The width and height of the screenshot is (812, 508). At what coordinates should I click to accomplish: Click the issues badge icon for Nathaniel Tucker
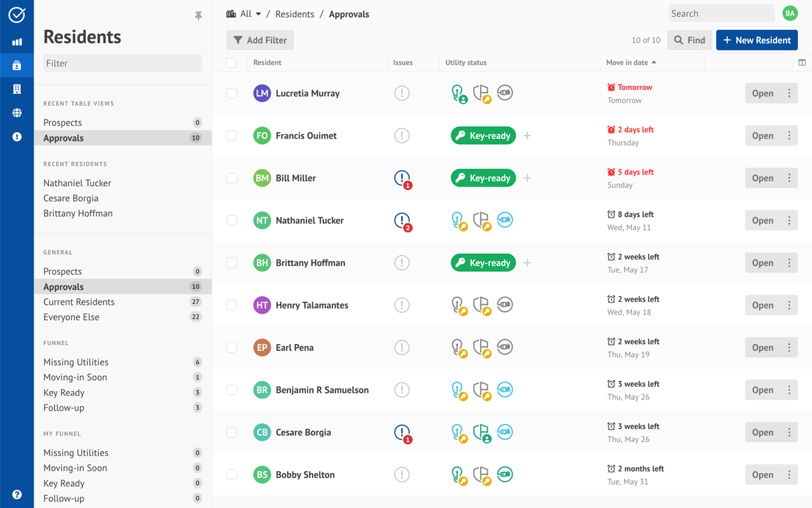point(402,220)
